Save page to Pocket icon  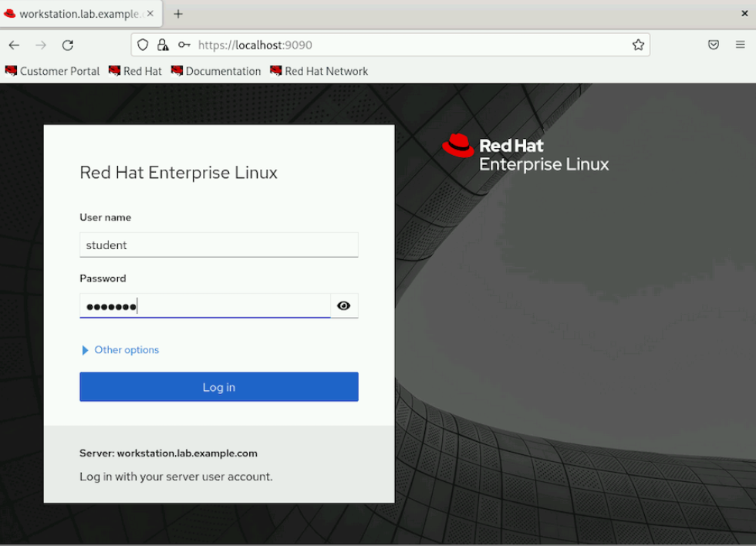(714, 45)
